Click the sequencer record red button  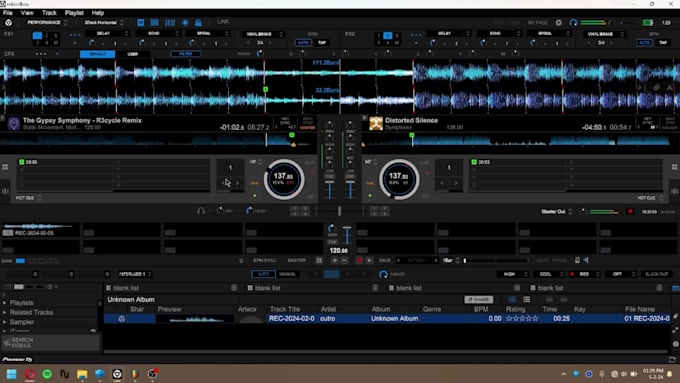(x=360, y=260)
